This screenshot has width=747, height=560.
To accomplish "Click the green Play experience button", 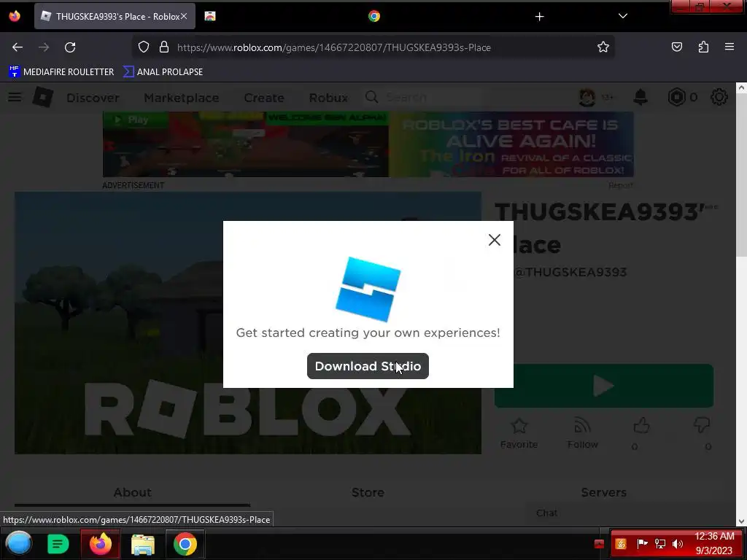I will tap(603, 386).
